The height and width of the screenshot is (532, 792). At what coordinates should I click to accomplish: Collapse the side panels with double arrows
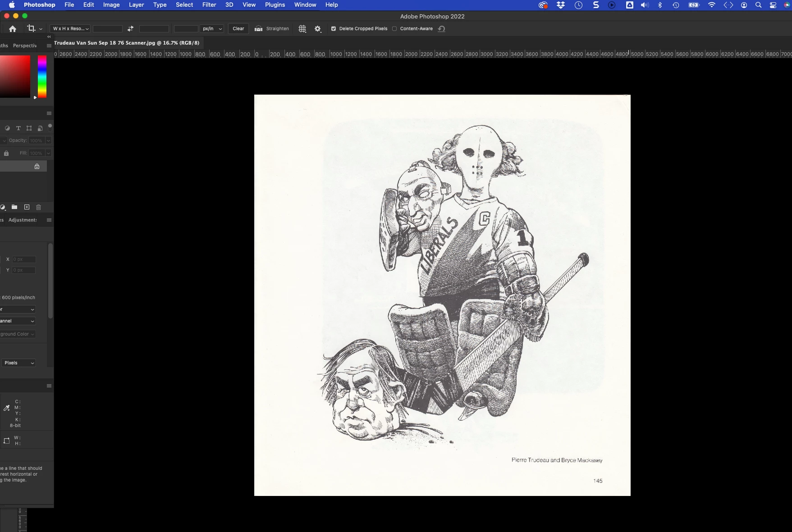[49, 37]
